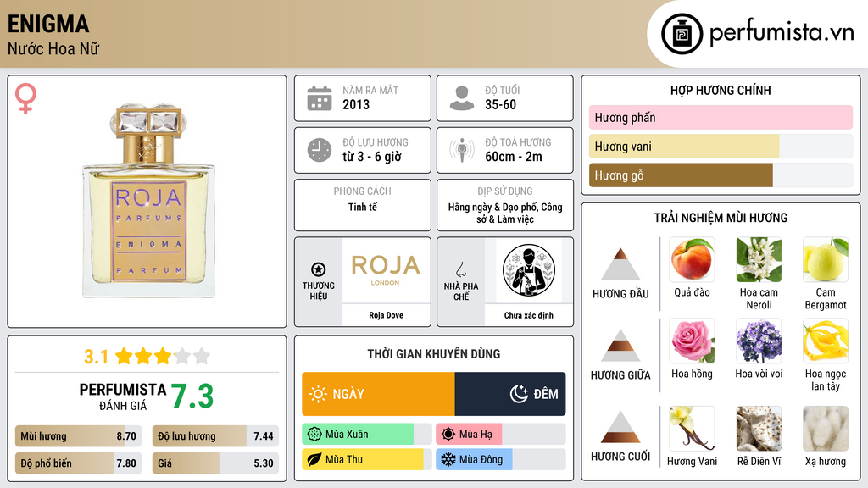Open the Hương Vani note image
The image size is (868, 488).
(692, 429)
